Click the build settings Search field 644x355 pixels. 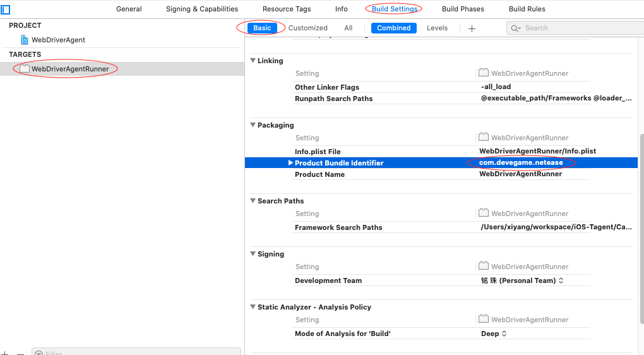[x=575, y=28]
